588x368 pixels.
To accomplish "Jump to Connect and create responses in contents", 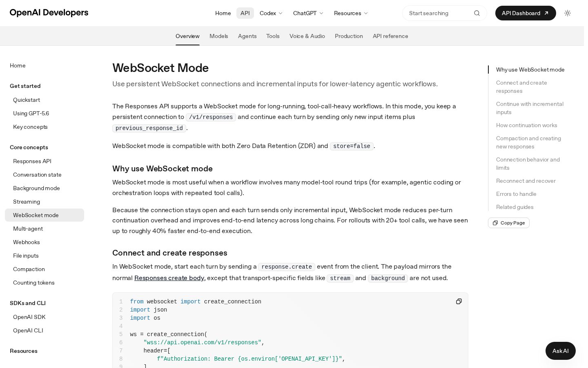I will pyautogui.click(x=521, y=87).
